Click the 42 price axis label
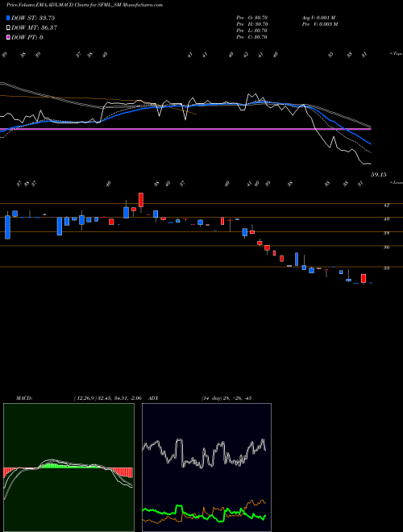Viewport: 403px width, 532px height. 386,206
